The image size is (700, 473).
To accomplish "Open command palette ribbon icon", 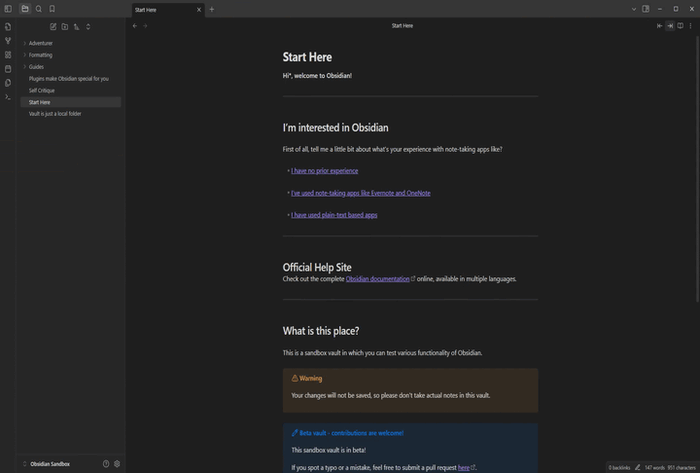I will pyautogui.click(x=8, y=97).
